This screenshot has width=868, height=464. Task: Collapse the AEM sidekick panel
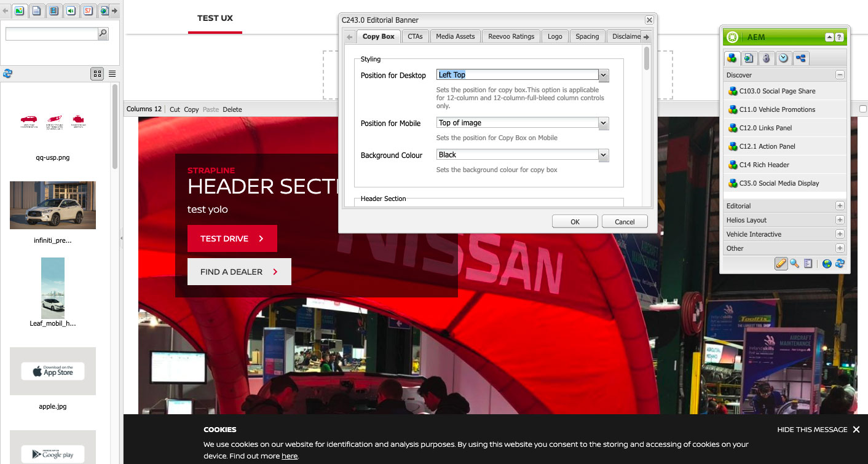coord(829,37)
